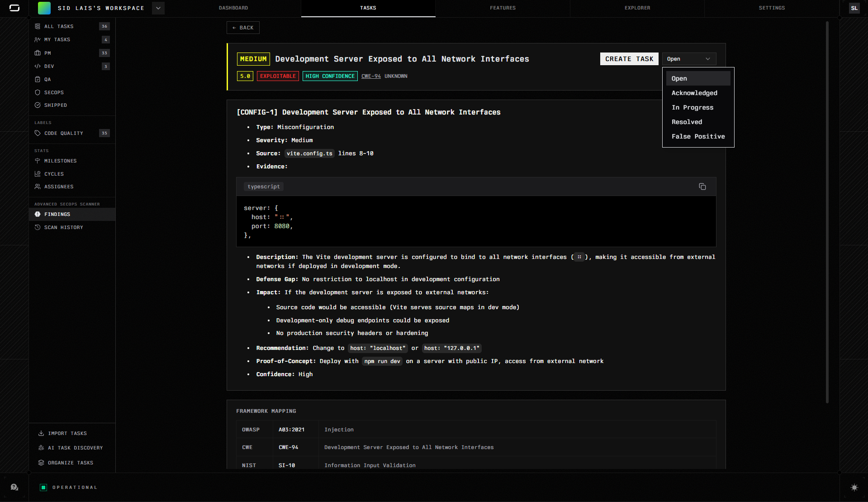The height and width of the screenshot is (502, 868).
Task: Click the typescript language label
Action: [264, 186]
